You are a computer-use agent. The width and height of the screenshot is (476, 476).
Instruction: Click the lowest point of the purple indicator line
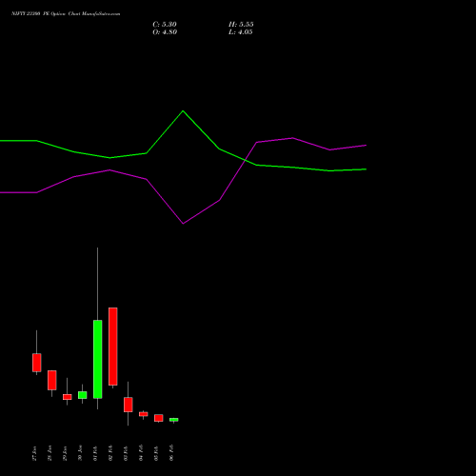(183, 224)
